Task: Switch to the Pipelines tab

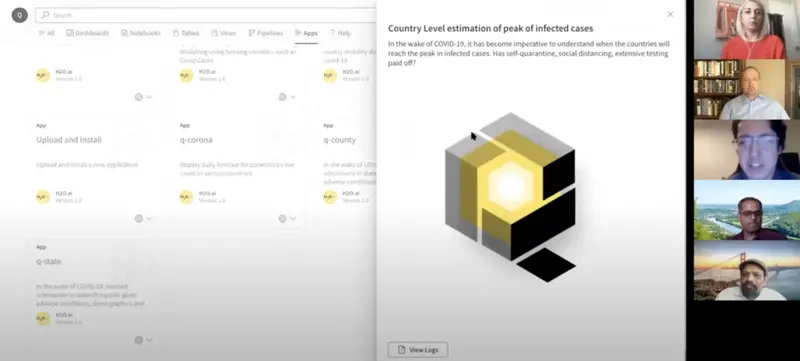Action: (x=265, y=33)
